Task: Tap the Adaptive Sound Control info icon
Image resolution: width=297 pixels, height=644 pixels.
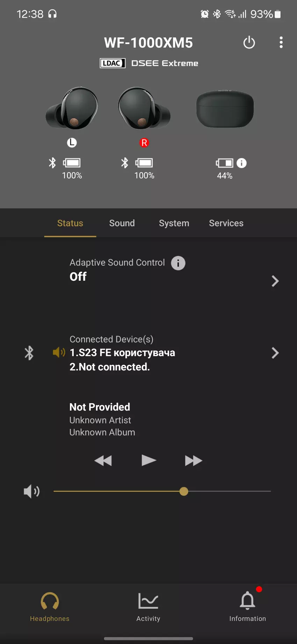Action: coord(178,263)
